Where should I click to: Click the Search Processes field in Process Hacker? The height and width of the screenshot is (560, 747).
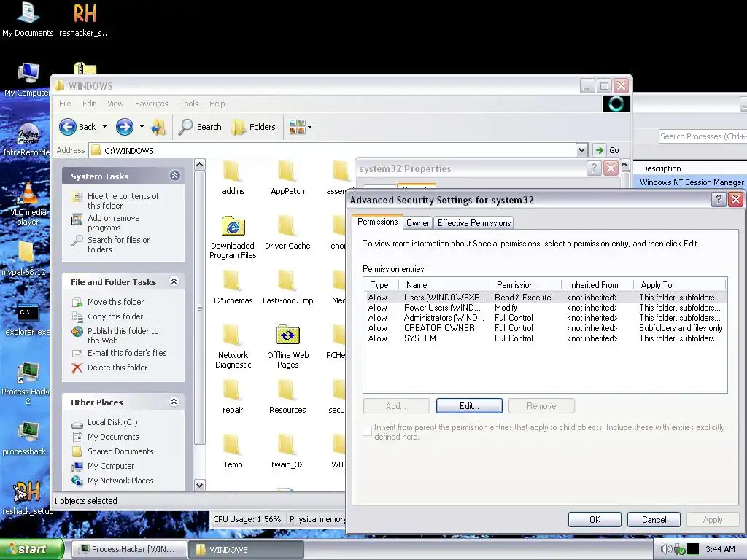point(703,136)
